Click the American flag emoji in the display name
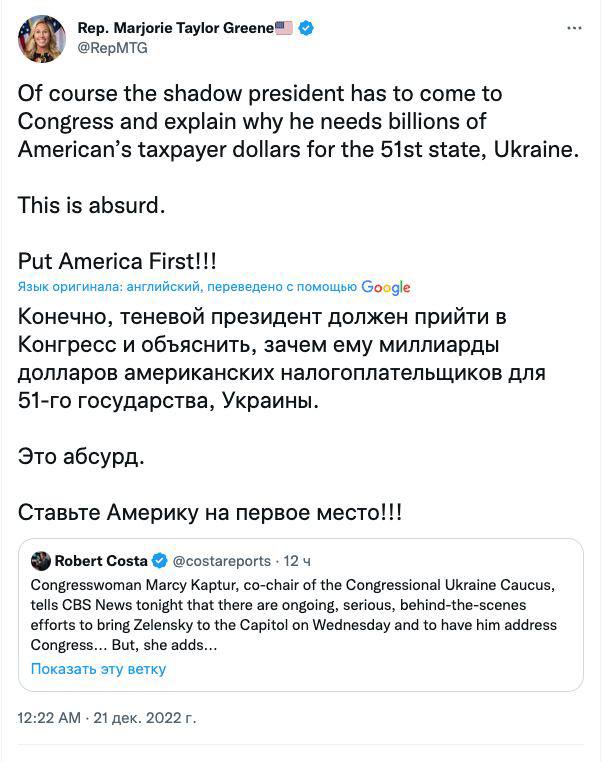 pyautogui.click(x=284, y=28)
